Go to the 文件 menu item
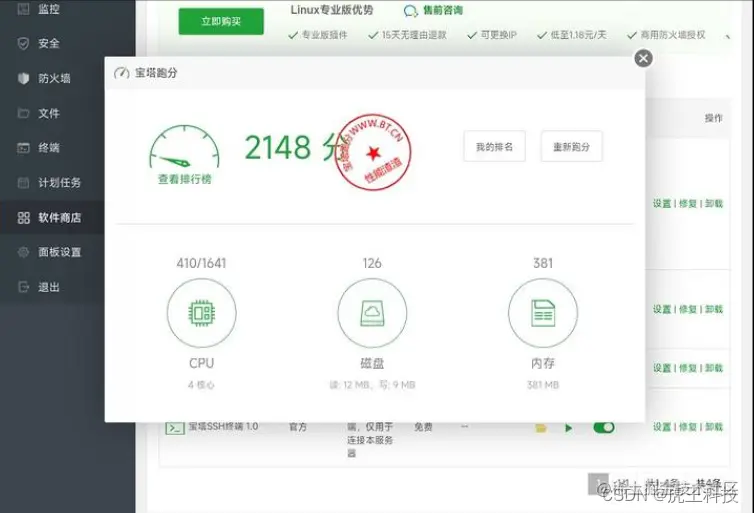Image resolution: width=754 pixels, height=513 pixels. [49, 113]
